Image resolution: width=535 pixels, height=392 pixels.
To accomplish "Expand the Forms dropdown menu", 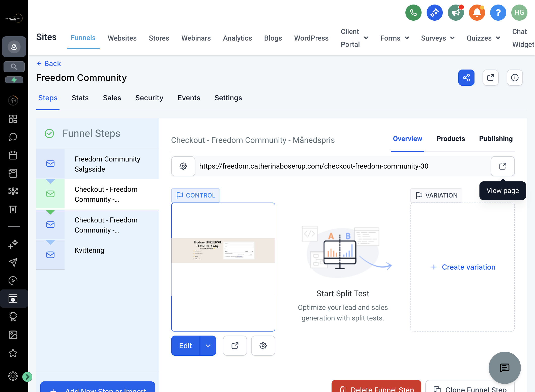I will click(x=395, y=38).
